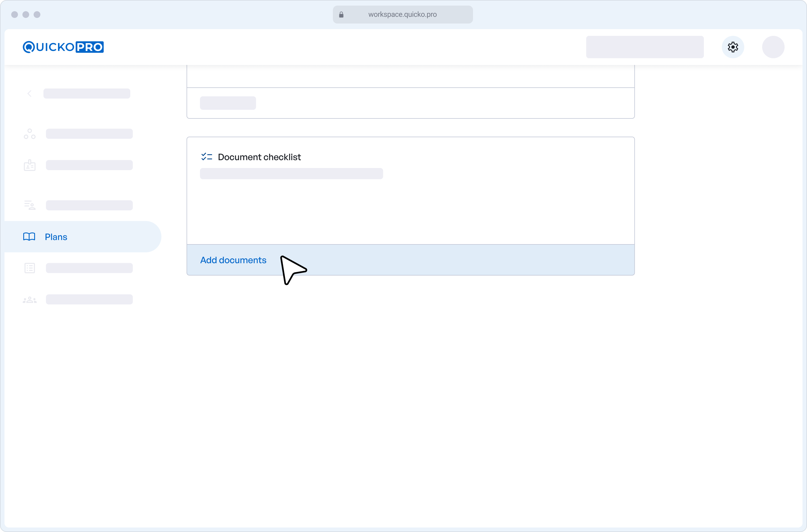Click the placeholder search box in header

click(645, 47)
